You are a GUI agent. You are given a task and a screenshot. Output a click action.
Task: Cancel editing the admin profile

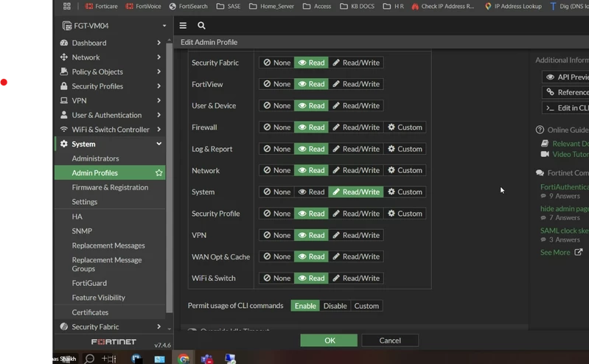point(390,340)
